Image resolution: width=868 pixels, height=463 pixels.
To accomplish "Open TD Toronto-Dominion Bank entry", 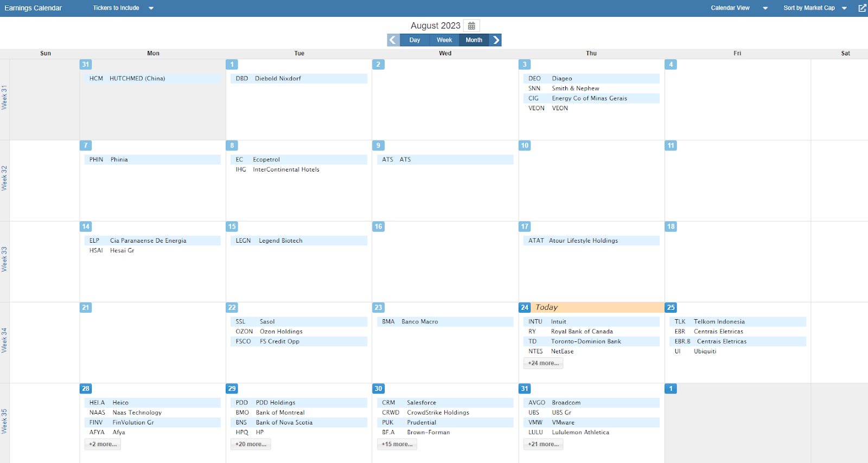I will pyautogui.click(x=591, y=341).
